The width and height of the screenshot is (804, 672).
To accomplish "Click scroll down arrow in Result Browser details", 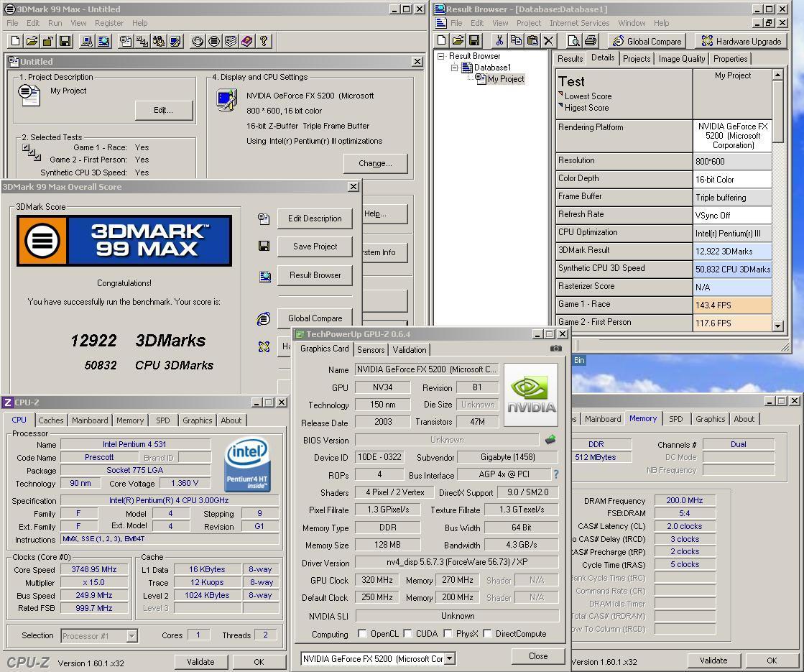I will point(778,326).
